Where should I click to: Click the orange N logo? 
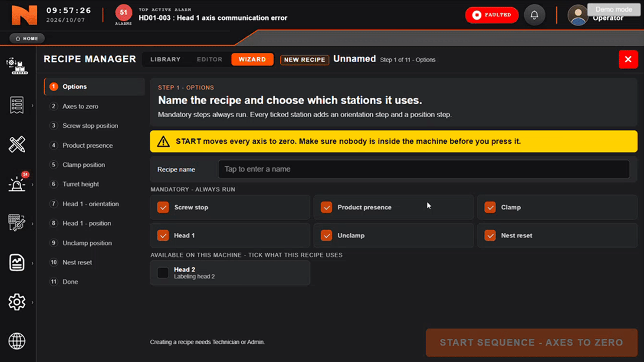24,15
